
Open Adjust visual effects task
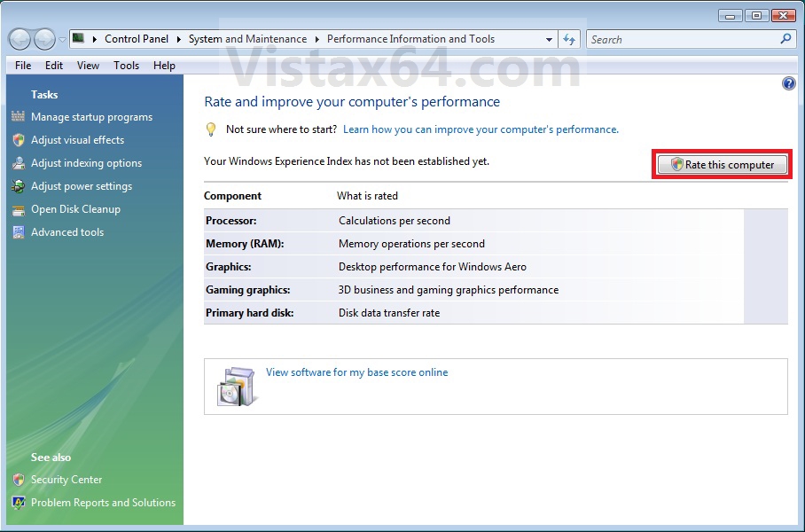click(77, 140)
